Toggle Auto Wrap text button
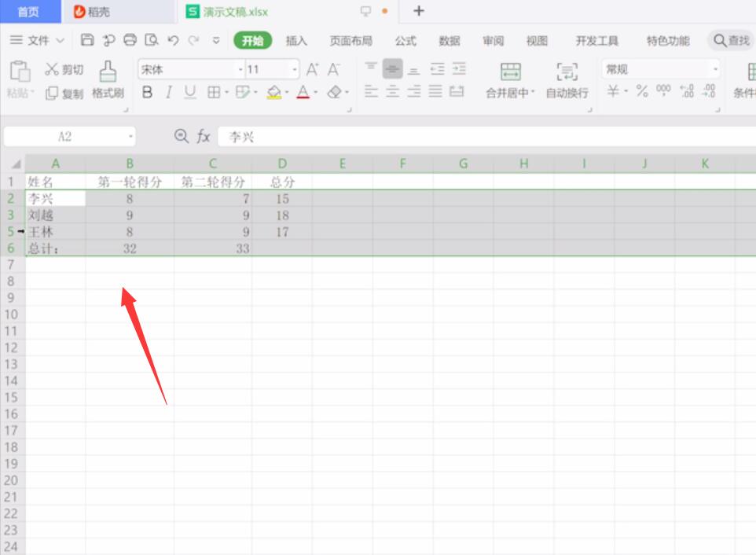 tap(567, 80)
